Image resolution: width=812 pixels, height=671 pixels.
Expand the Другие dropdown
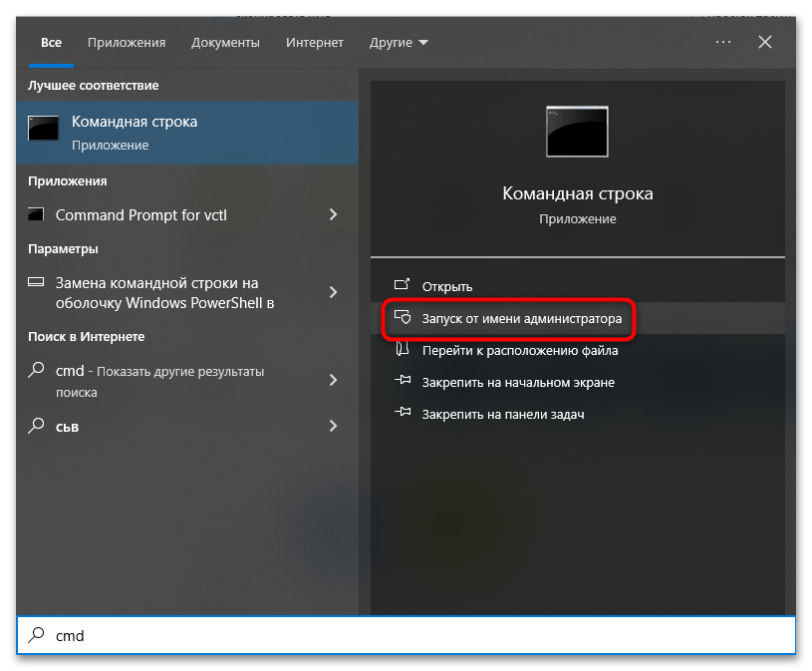[x=399, y=43]
